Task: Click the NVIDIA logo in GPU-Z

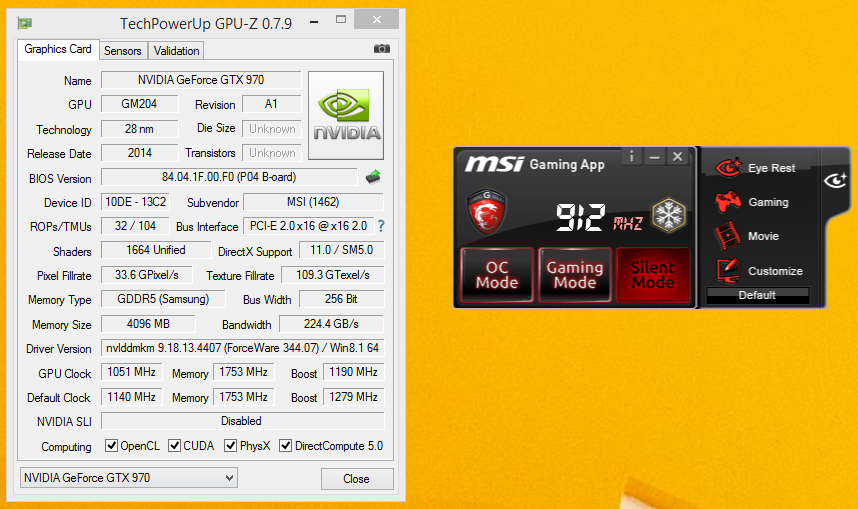Action: tap(346, 115)
